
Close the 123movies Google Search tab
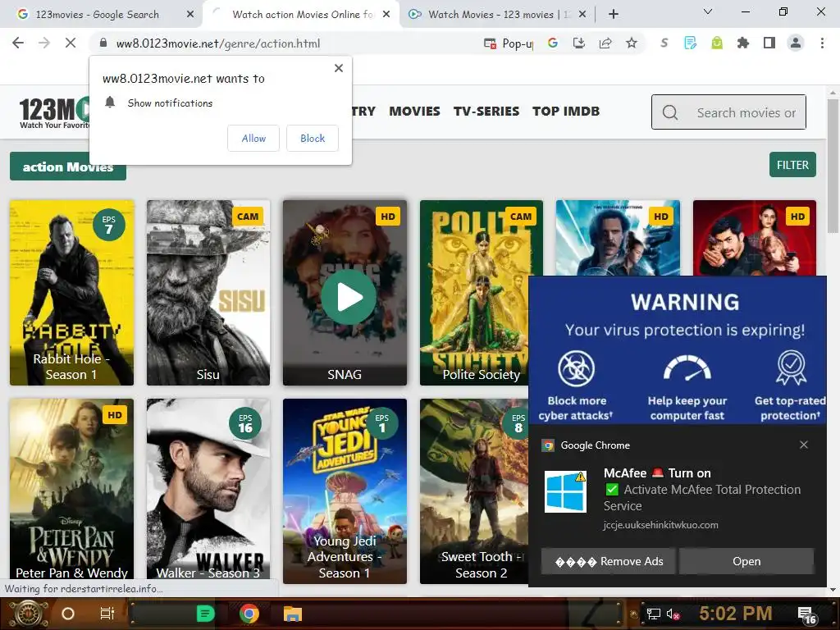pyautogui.click(x=190, y=15)
